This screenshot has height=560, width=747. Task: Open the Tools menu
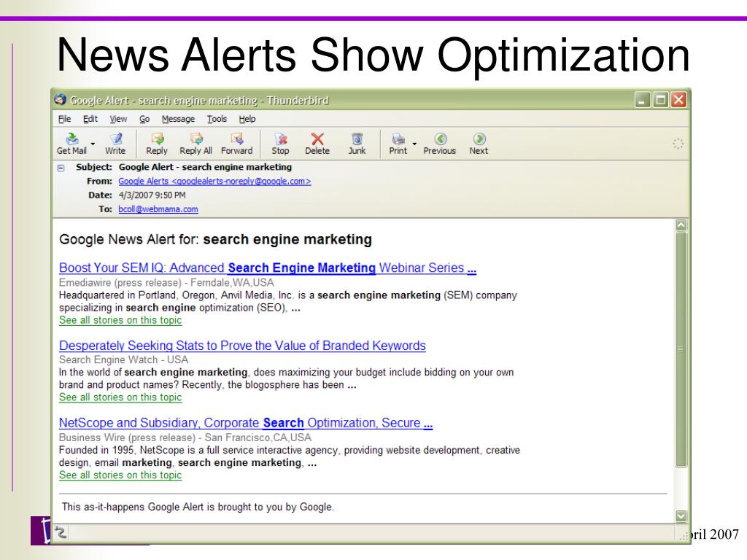tap(217, 119)
